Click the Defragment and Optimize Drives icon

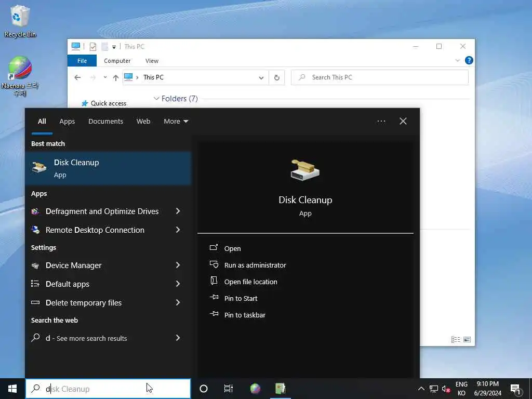point(36,211)
